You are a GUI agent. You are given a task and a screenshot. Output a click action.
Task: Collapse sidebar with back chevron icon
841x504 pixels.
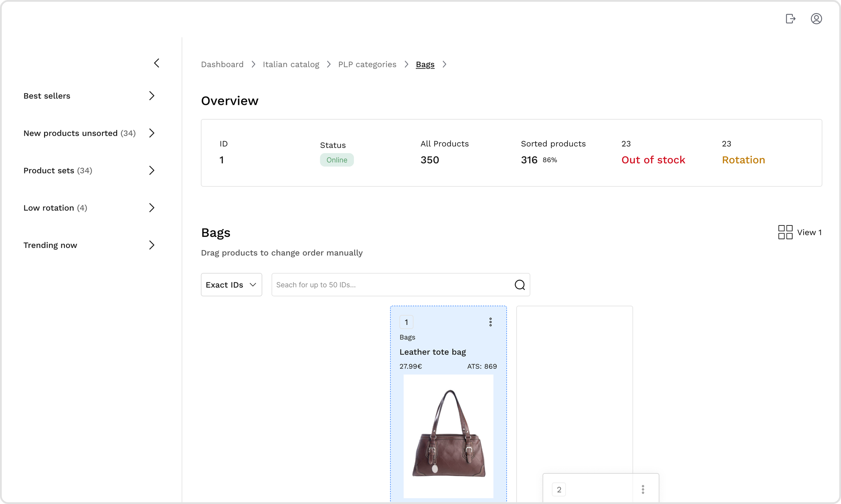(157, 63)
